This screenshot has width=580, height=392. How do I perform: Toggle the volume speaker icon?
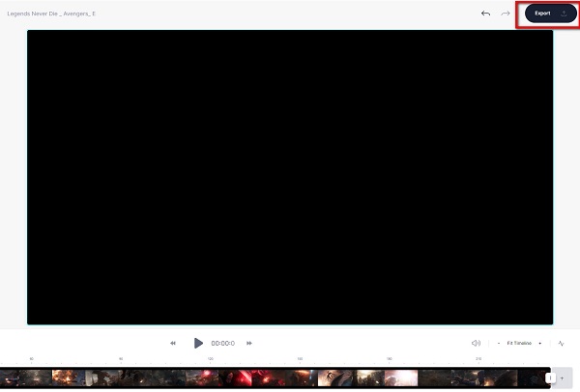(476, 343)
